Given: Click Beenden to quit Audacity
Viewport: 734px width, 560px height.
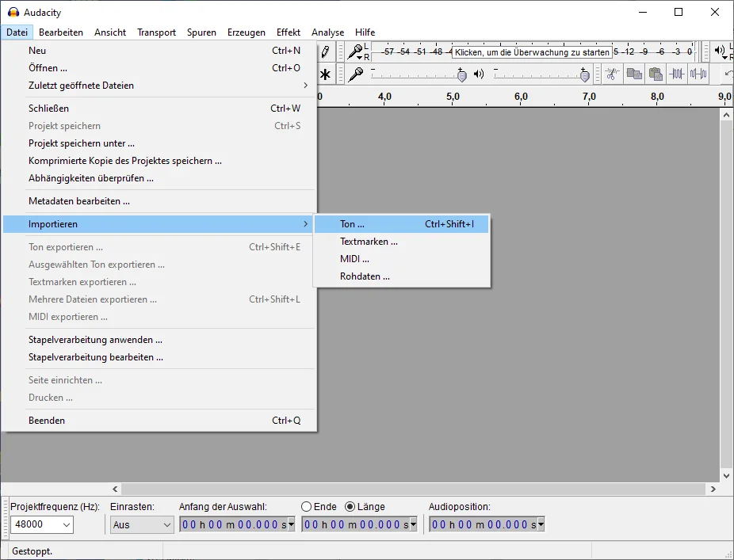Looking at the screenshot, I should point(47,421).
